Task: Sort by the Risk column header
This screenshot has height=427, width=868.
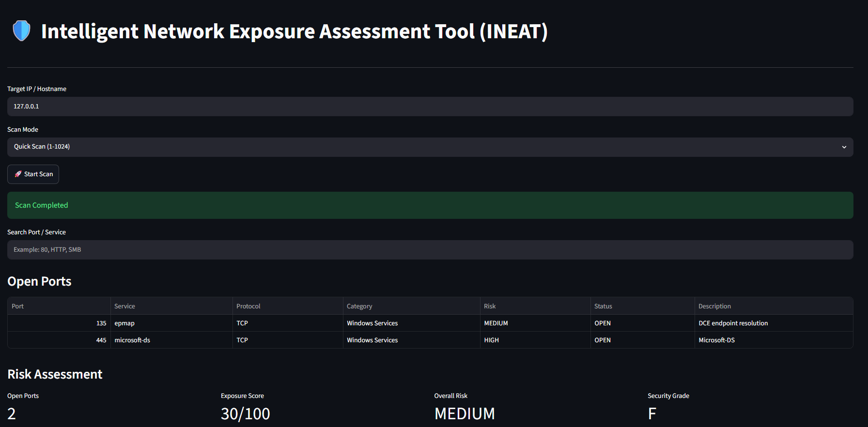Action: [535, 306]
